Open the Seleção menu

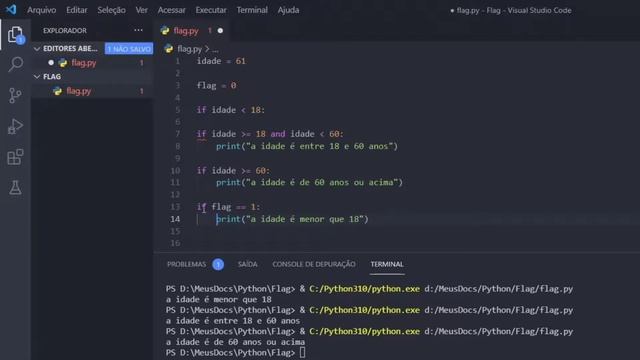point(111,10)
